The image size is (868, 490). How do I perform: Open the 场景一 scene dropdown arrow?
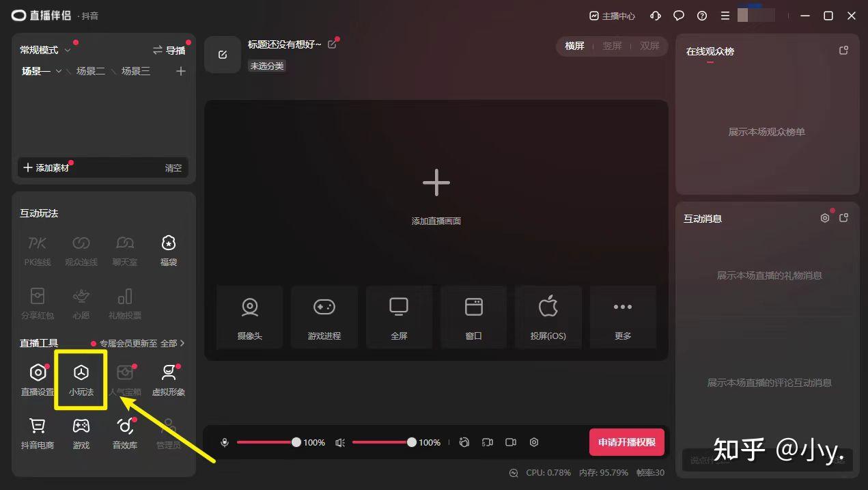(58, 70)
